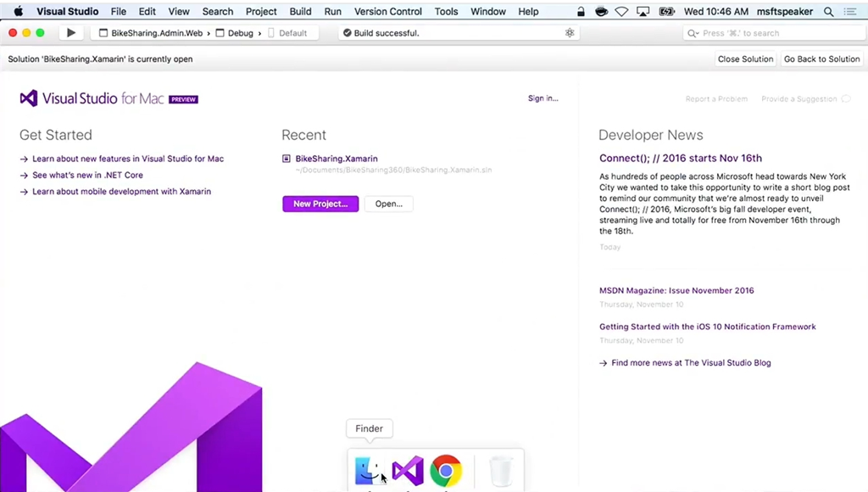The width and height of the screenshot is (868, 492).
Task: Click the Run play button
Action: coord(71,33)
